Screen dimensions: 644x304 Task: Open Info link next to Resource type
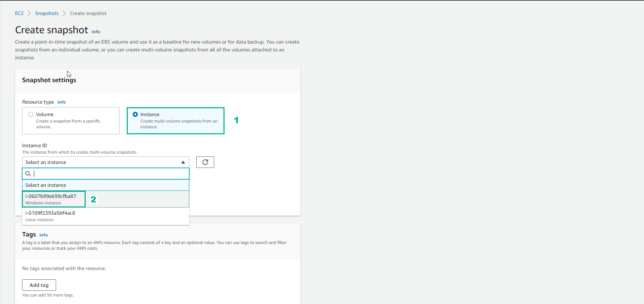tap(61, 102)
